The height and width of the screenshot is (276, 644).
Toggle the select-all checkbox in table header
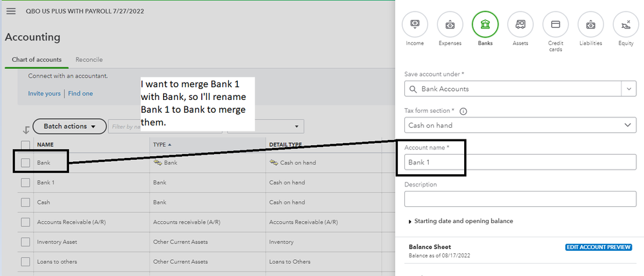pos(26,144)
